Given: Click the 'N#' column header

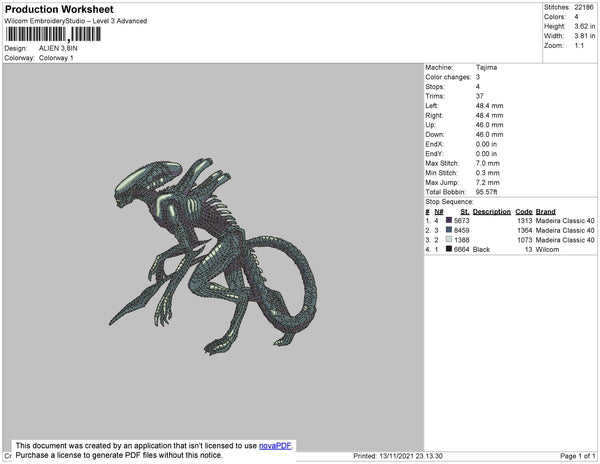Looking at the screenshot, I should point(439,212).
